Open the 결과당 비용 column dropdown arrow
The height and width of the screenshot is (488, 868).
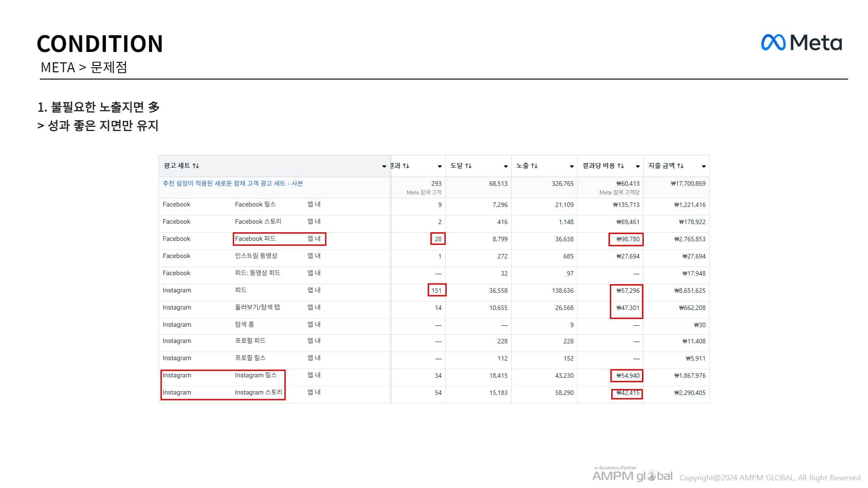pos(638,166)
